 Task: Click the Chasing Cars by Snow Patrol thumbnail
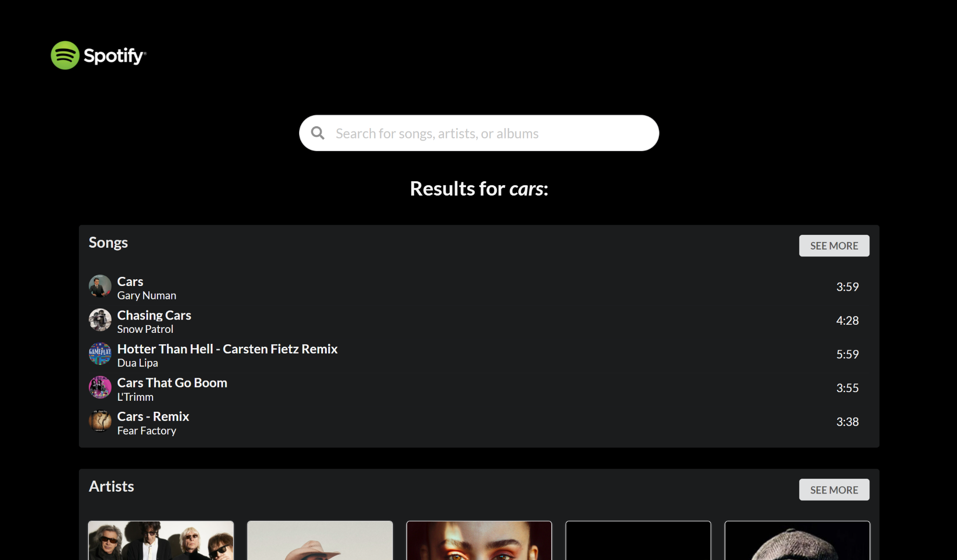point(100,320)
